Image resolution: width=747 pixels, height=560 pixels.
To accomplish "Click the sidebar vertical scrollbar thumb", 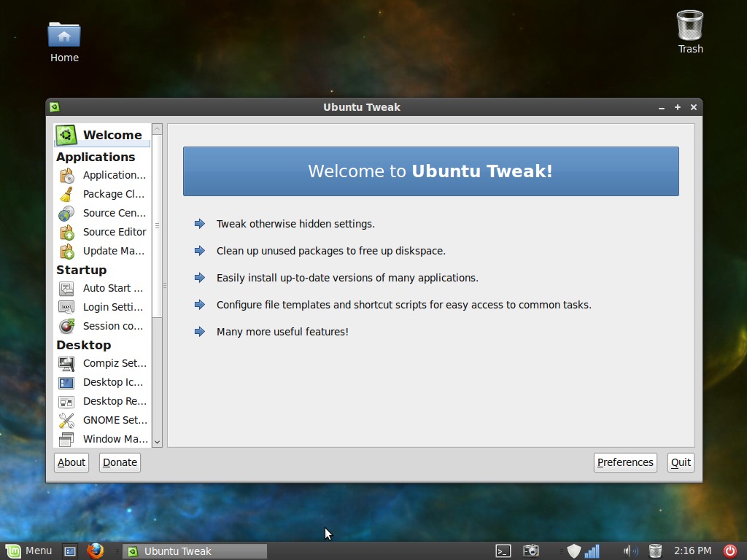I will click(x=158, y=226).
